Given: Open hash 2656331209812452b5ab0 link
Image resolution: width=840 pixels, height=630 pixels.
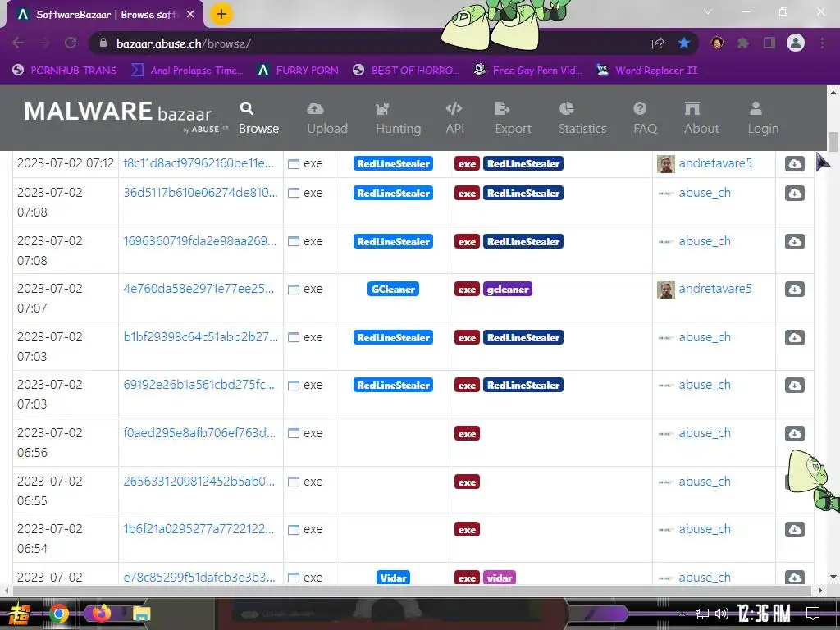Looking at the screenshot, I should tap(199, 481).
